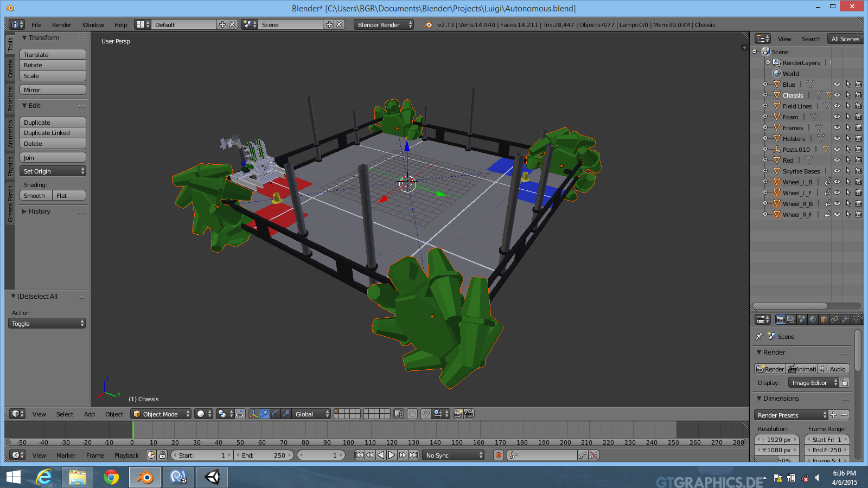Jump to the last frame in timeline
This screenshot has height=488, width=868.
pyautogui.click(x=413, y=455)
